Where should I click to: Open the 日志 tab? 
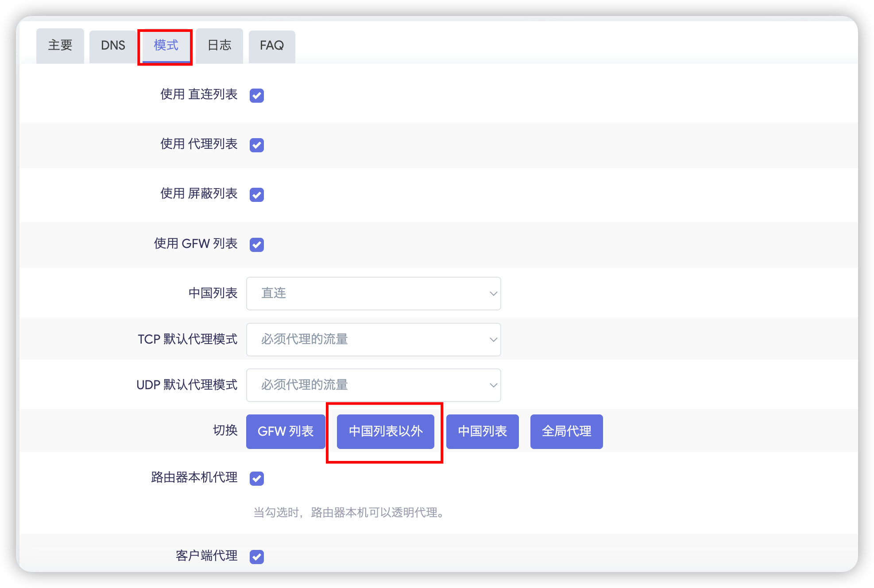[219, 46]
